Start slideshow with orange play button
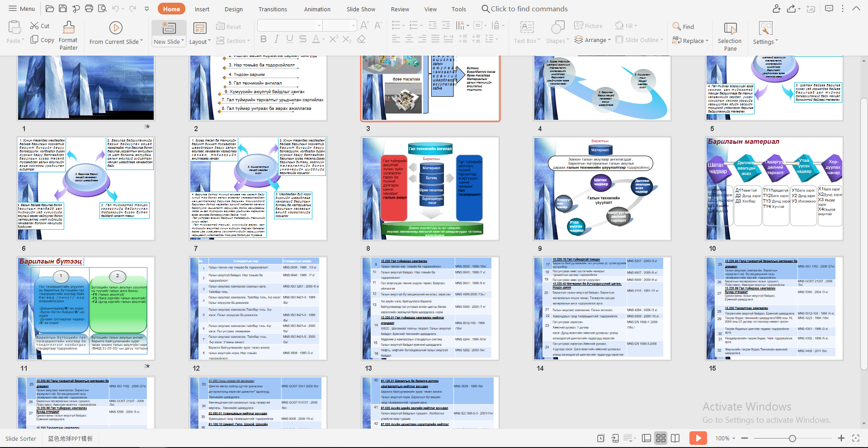868x448 pixels. [698, 438]
